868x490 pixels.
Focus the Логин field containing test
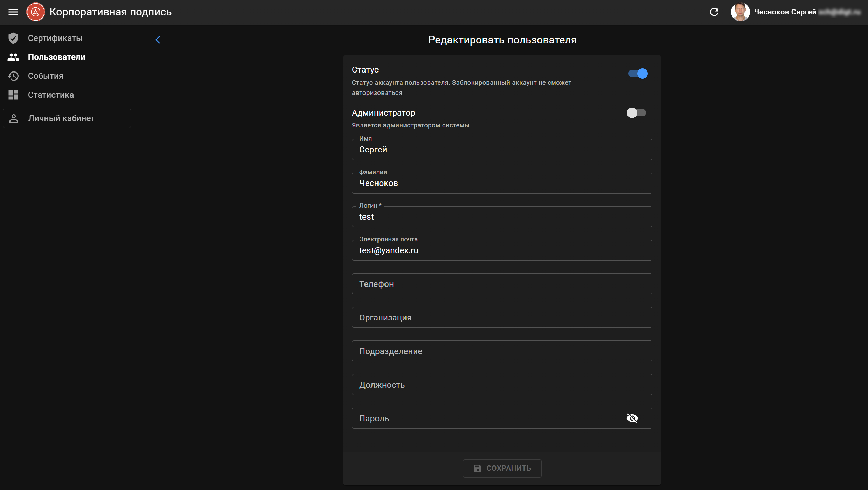point(502,217)
